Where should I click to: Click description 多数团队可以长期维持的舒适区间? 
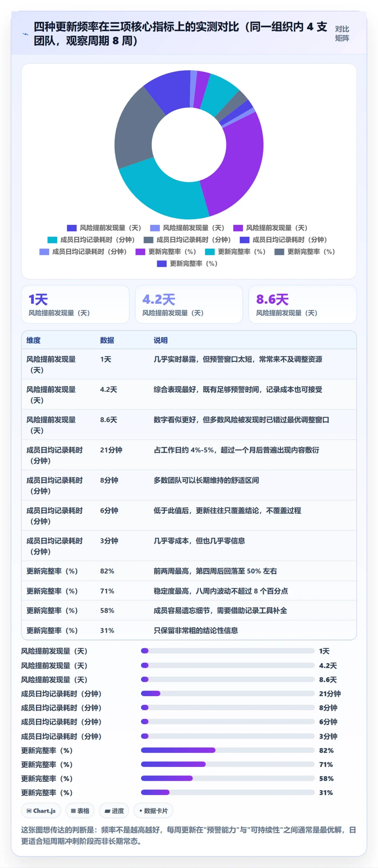(x=206, y=480)
